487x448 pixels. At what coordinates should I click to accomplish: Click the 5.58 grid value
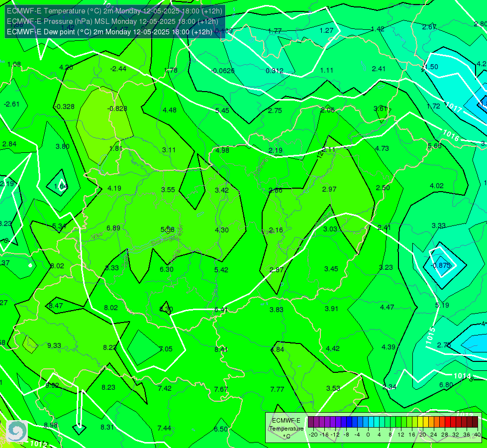(168, 229)
